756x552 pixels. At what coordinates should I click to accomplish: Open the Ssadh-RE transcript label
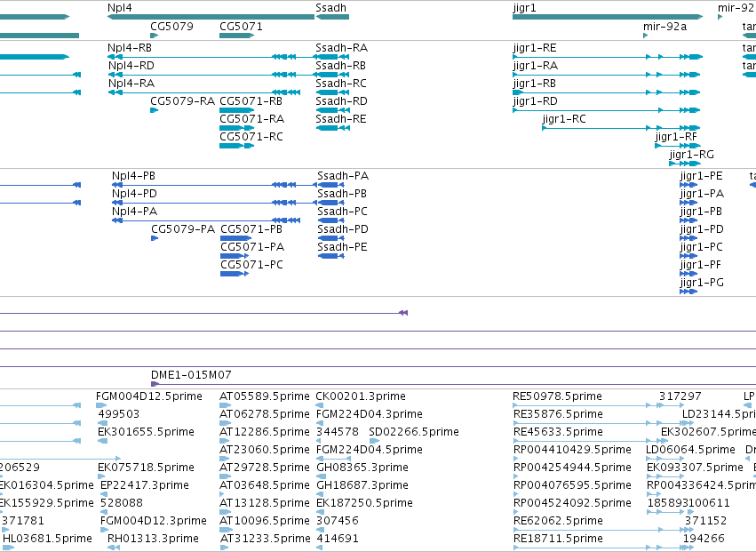point(341,119)
